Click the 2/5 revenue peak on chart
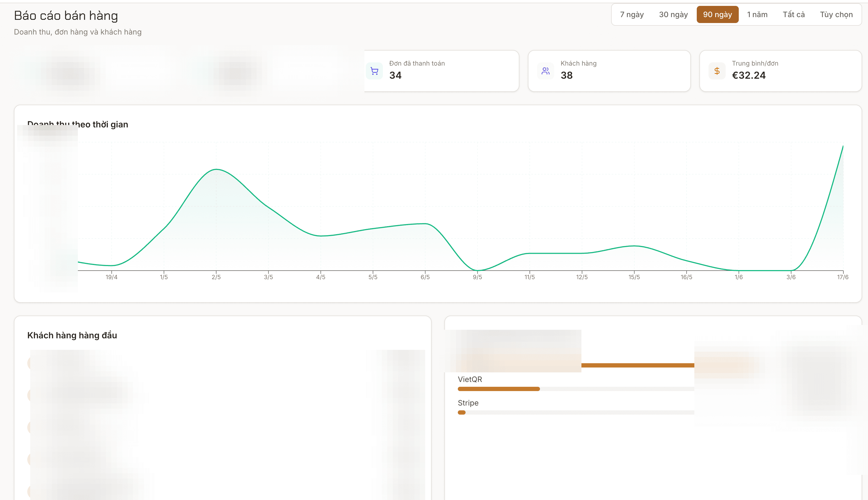 [216, 169]
